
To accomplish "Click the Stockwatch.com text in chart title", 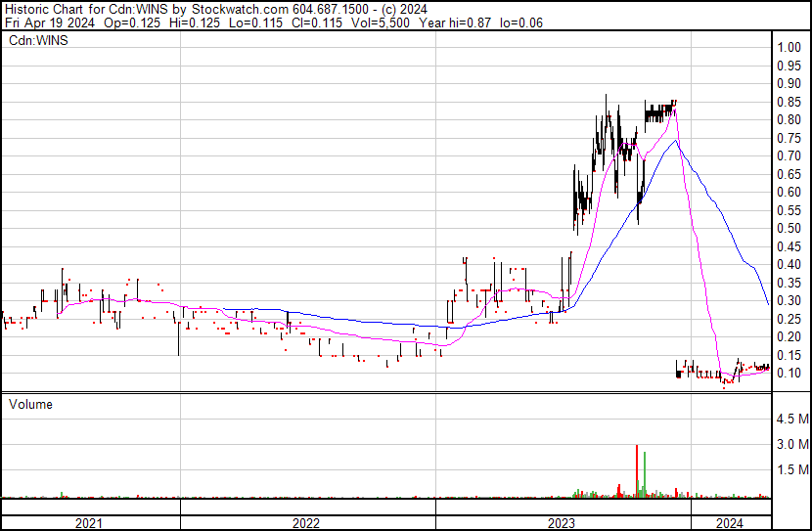I will click(x=235, y=9).
